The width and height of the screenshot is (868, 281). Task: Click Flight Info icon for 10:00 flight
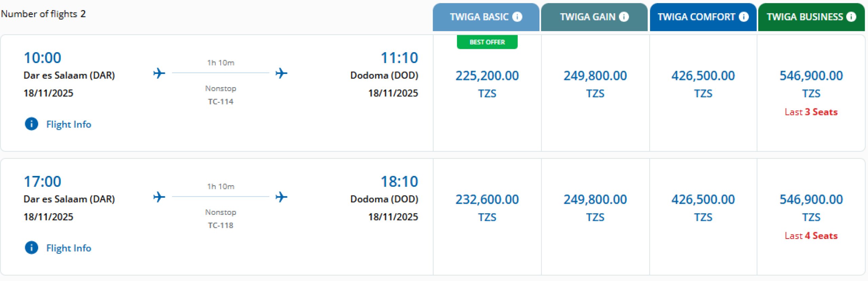(x=32, y=124)
